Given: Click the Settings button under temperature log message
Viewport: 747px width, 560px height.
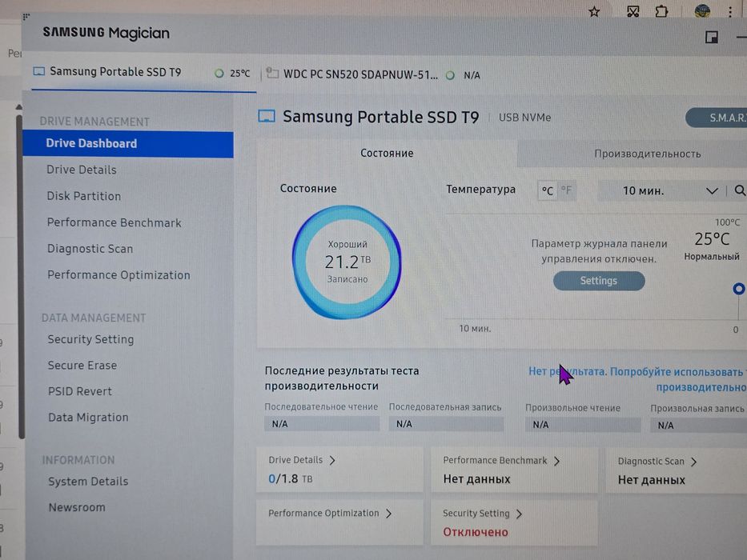Looking at the screenshot, I should tap(599, 281).
